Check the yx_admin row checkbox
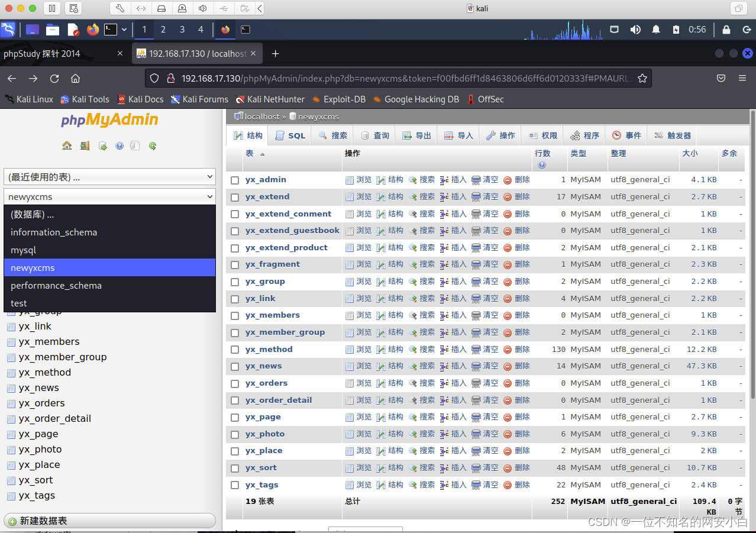Image resolution: width=756 pixels, height=533 pixels. coord(235,180)
